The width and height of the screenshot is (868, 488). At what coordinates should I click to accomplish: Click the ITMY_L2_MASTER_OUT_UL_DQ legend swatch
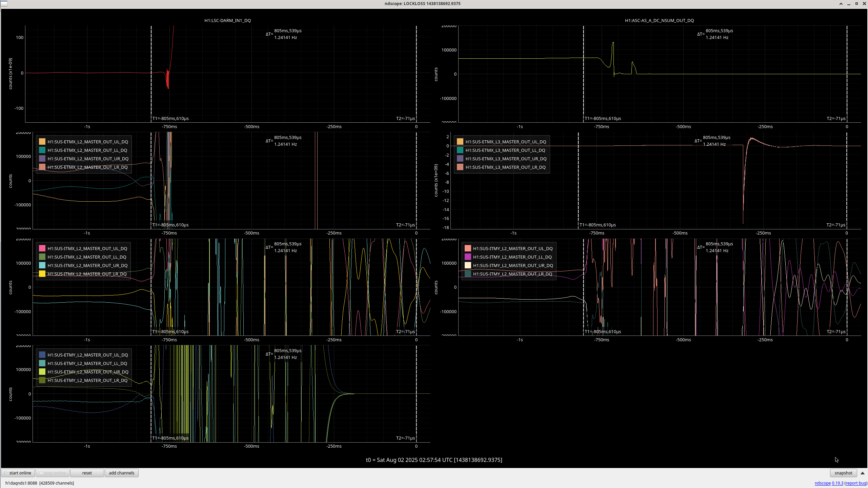click(x=468, y=248)
